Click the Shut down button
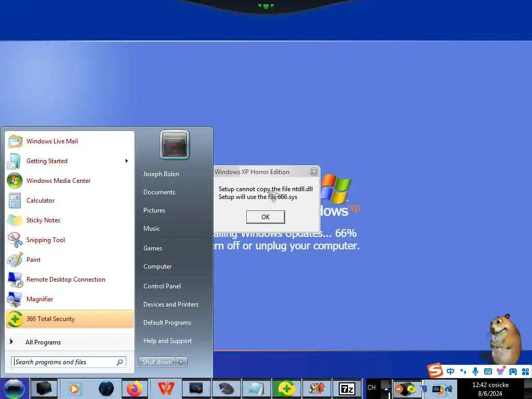This screenshot has width=532, height=399. [x=157, y=362]
